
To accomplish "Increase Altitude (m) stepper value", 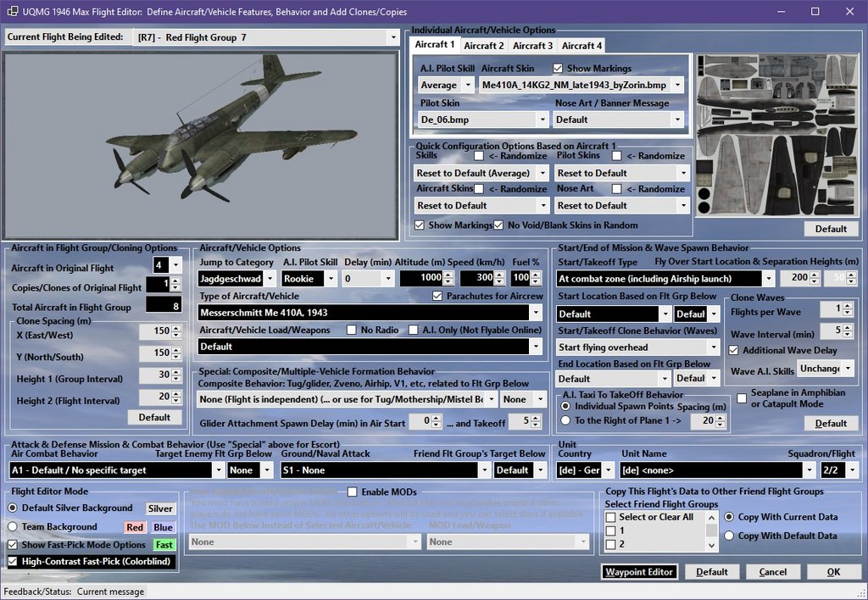I will (x=449, y=275).
